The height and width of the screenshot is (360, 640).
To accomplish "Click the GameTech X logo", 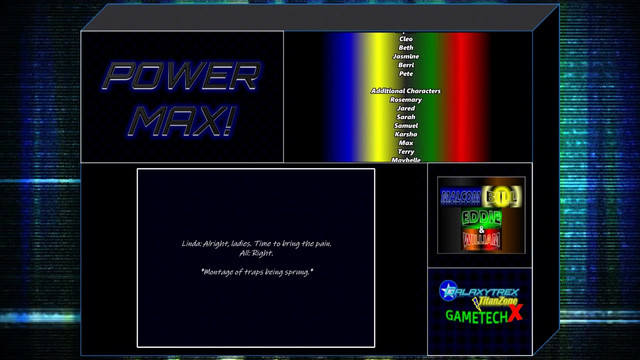I will (484, 315).
